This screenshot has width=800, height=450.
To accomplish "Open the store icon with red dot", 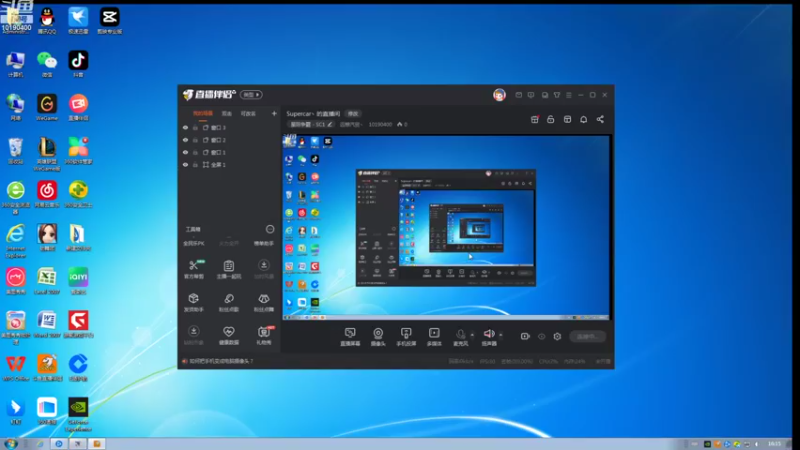I will click(535, 119).
